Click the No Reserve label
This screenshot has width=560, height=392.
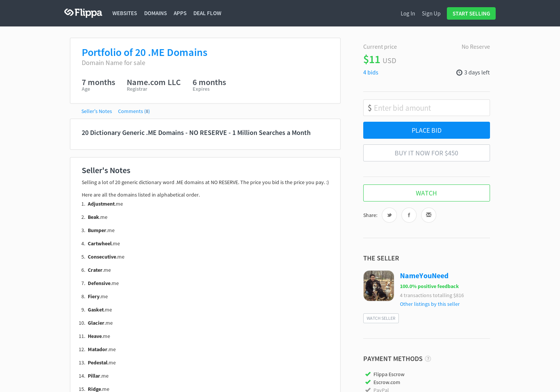tap(476, 47)
